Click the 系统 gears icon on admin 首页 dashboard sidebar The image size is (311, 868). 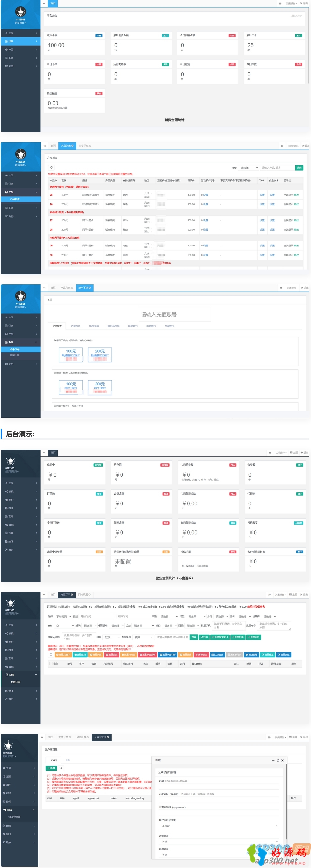click(x=6, y=492)
